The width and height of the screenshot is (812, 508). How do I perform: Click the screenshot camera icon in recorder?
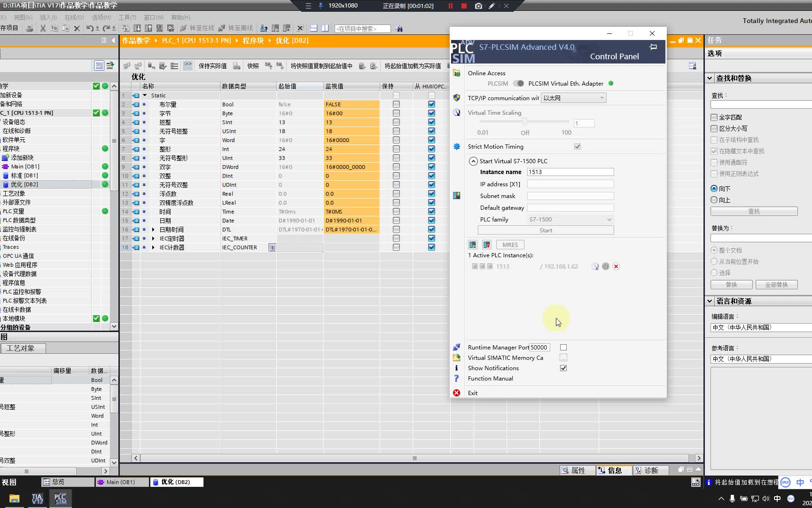478,6
